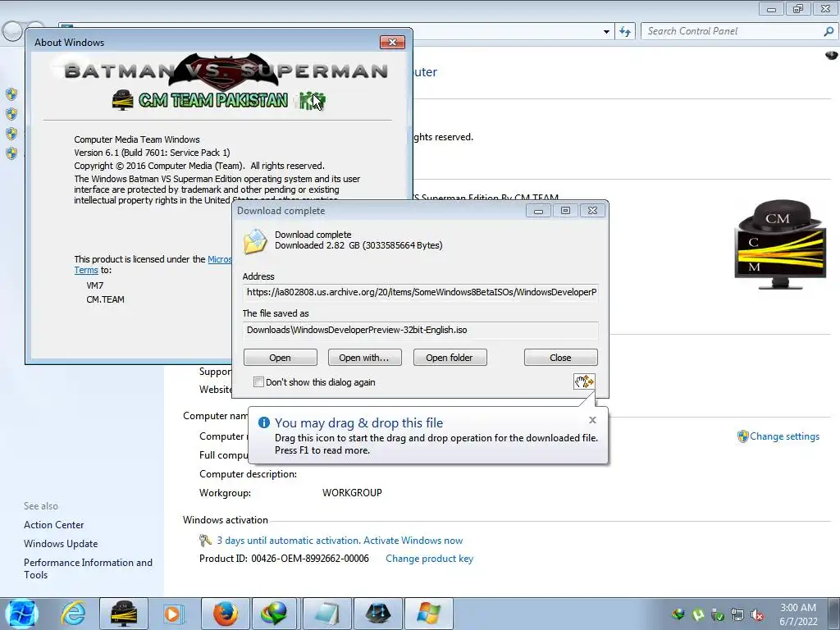
Task: Open Performance Information and Tools
Action: 88,568
